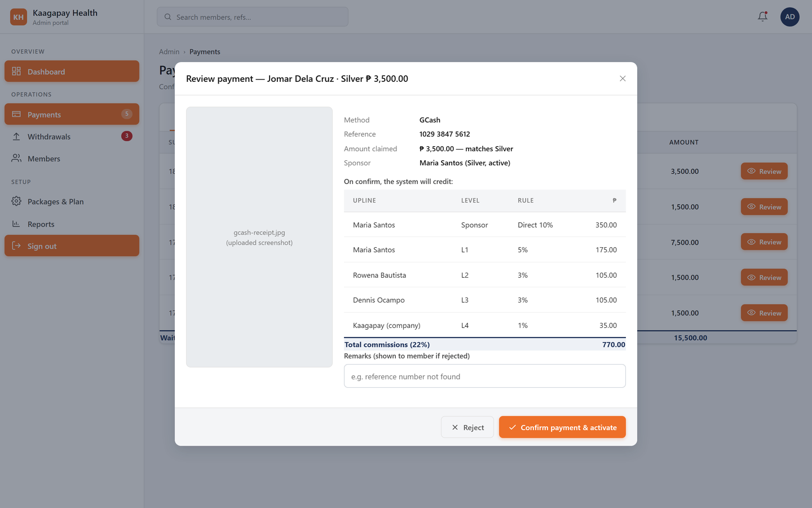
Task: Click the Dashboard grid icon
Action: [16, 71]
